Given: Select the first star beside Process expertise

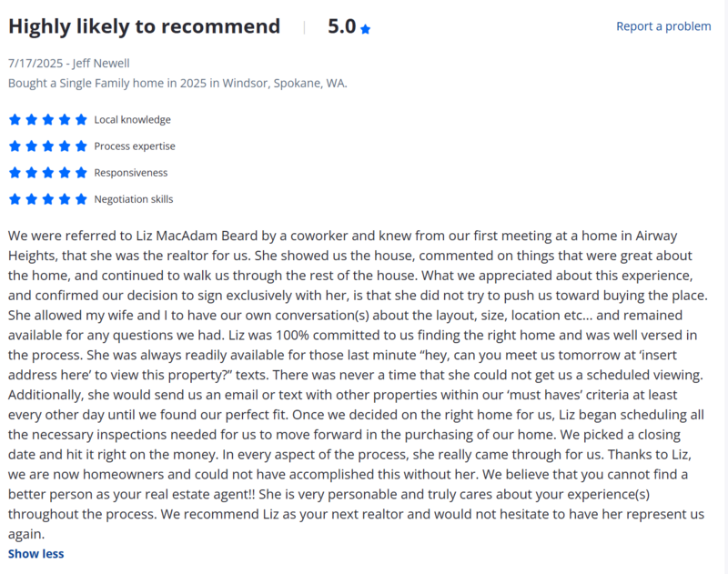Looking at the screenshot, I should coord(14,146).
